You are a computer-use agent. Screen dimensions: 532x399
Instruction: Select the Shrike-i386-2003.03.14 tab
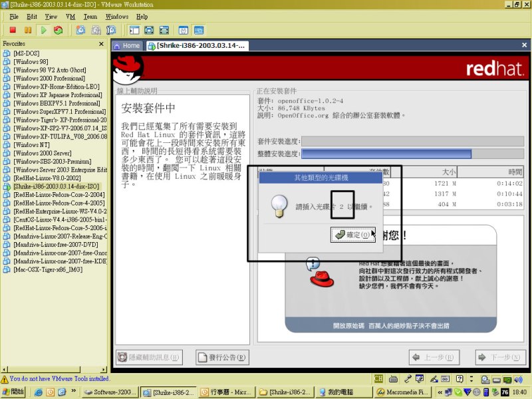pyautogui.click(x=197, y=45)
